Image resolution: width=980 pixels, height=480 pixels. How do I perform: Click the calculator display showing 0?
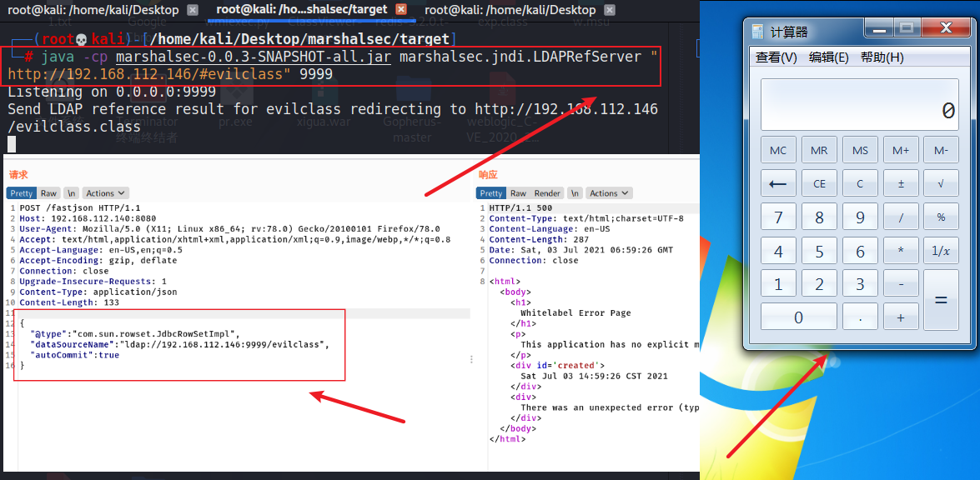[859, 104]
